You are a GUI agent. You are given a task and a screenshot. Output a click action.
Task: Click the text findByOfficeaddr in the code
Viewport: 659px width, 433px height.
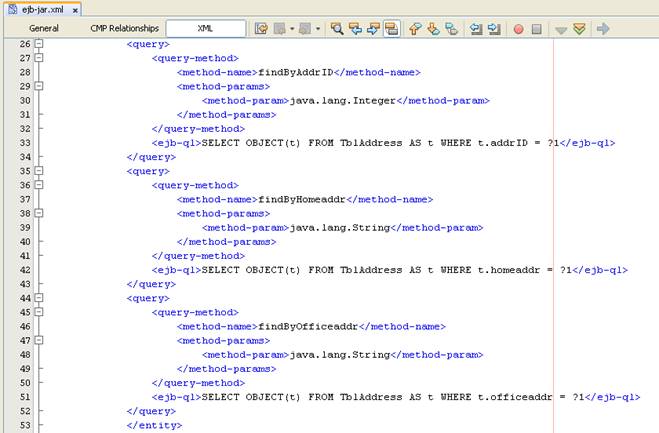point(308,326)
